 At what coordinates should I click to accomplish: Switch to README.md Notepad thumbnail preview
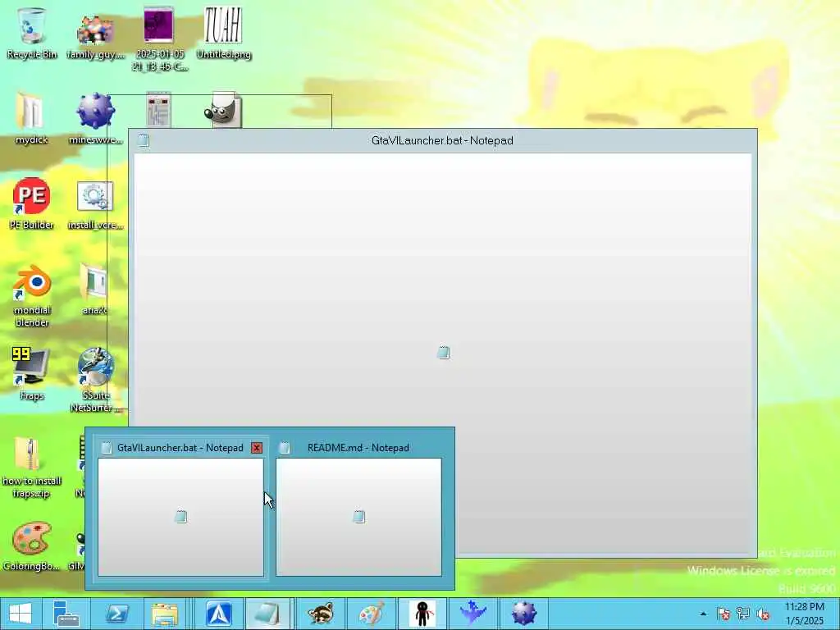358,517
